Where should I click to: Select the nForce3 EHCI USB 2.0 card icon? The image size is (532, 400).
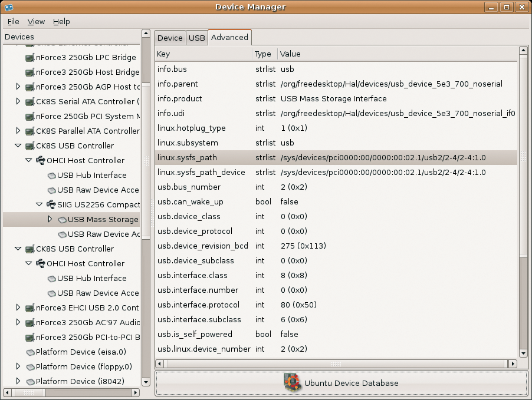coord(30,308)
